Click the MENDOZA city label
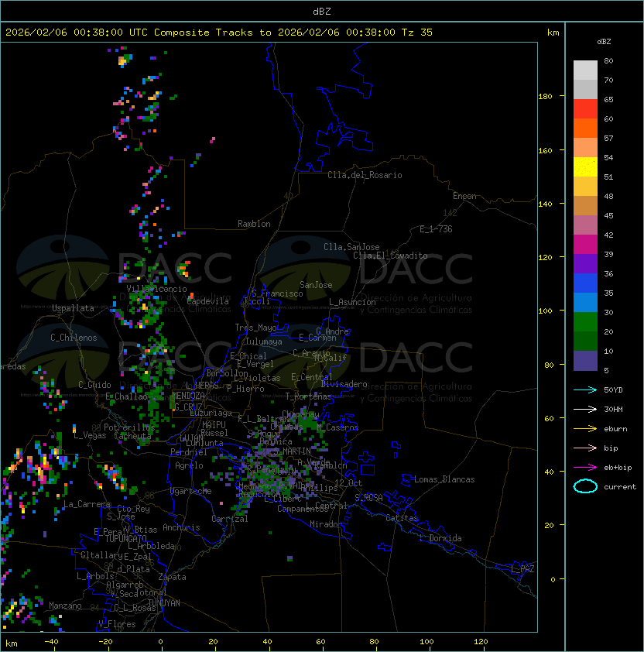This screenshot has width=644, height=652. pyautogui.click(x=188, y=395)
